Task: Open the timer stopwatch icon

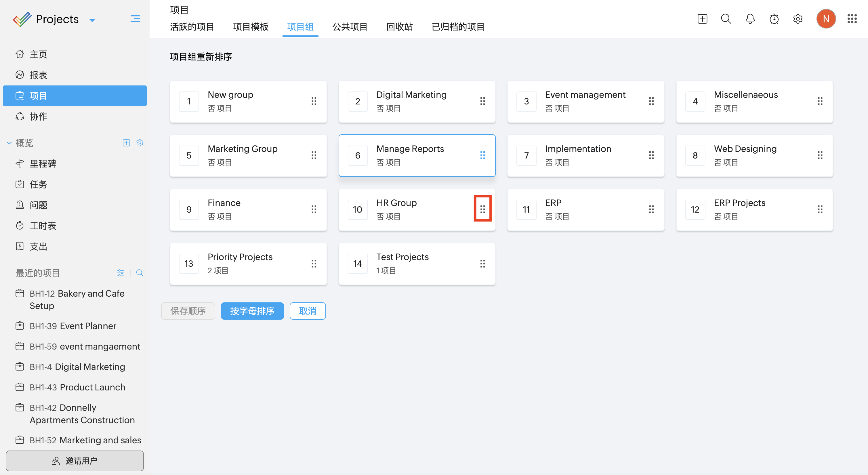Action: coord(774,19)
